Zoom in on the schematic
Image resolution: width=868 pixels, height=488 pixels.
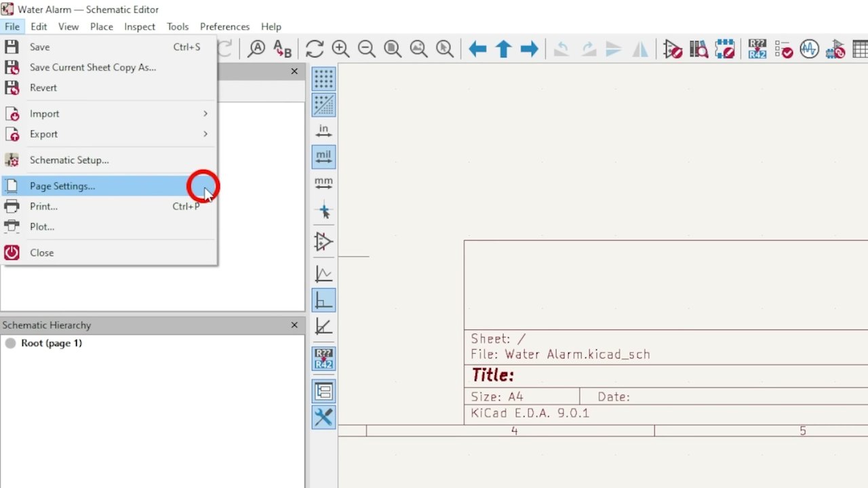[340, 49]
